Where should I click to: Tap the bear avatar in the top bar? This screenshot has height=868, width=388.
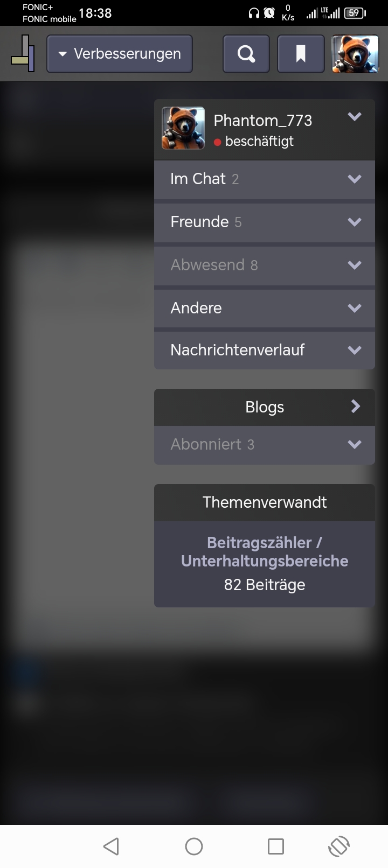tap(355, 54)
